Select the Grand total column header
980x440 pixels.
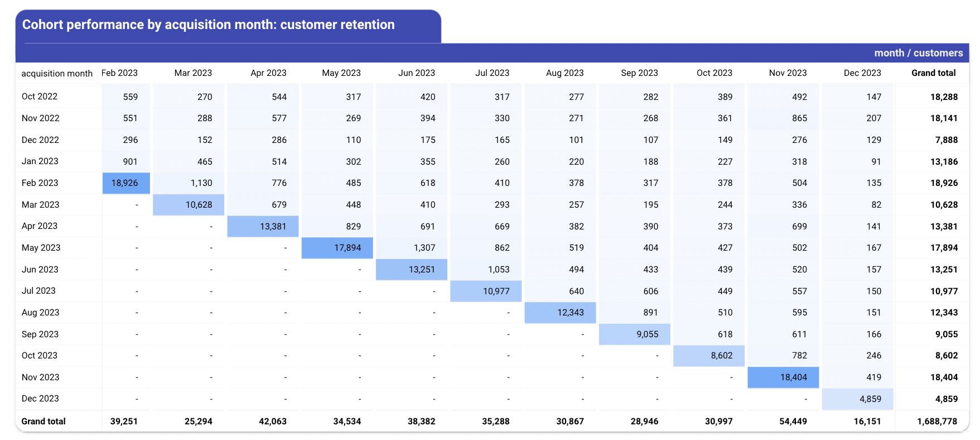click(x=933, y=73)
